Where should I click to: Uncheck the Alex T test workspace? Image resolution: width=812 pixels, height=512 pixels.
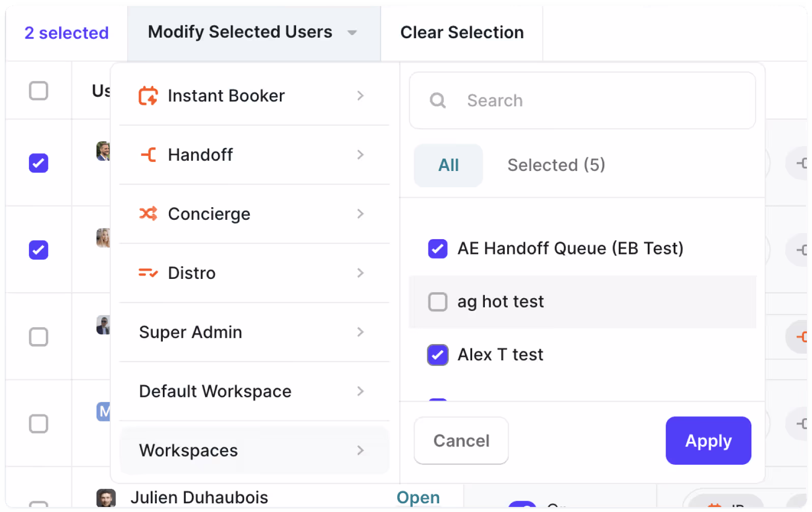coord(438,355)
